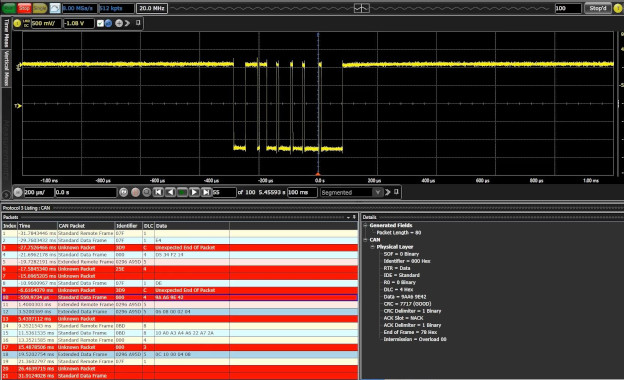The width and height of the screenshot is (624, 380).
Task: Edit channel 1 vertical scale 500 mV/
Action: [x=47, y=23]
